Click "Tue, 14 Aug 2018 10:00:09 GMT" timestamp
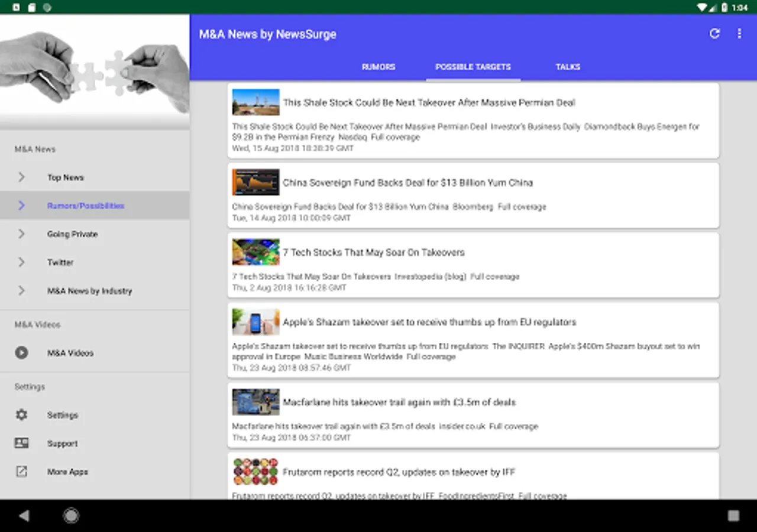Viewport: 757px width, 532px height. [x=292, y=218]
